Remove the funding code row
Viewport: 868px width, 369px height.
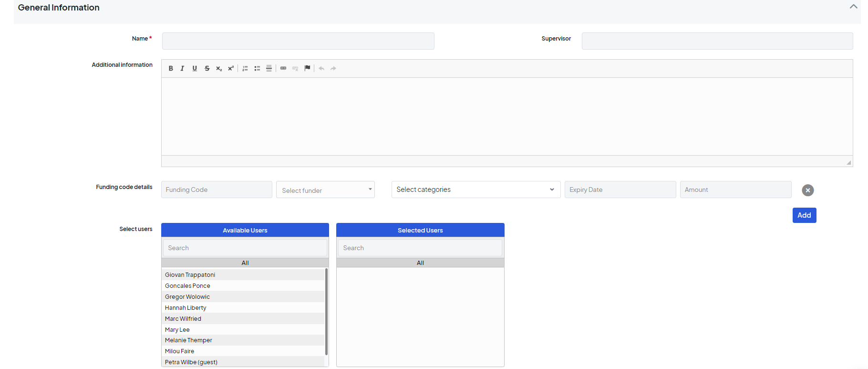tap(807, 190)
